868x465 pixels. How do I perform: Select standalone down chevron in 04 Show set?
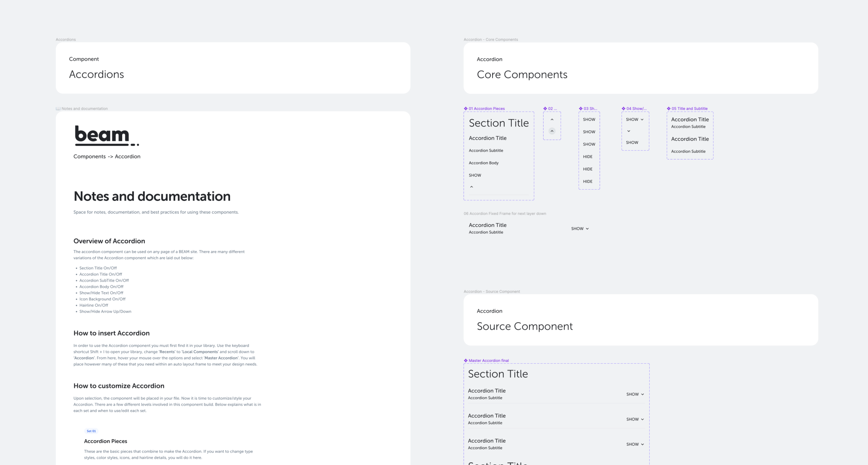(x=628, y=131)
